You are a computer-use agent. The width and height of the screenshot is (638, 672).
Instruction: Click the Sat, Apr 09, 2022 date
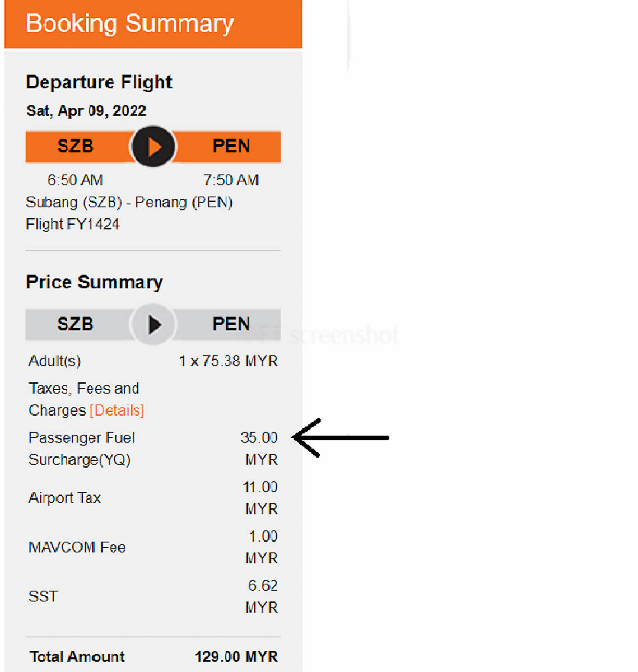[x=86, y=111]
